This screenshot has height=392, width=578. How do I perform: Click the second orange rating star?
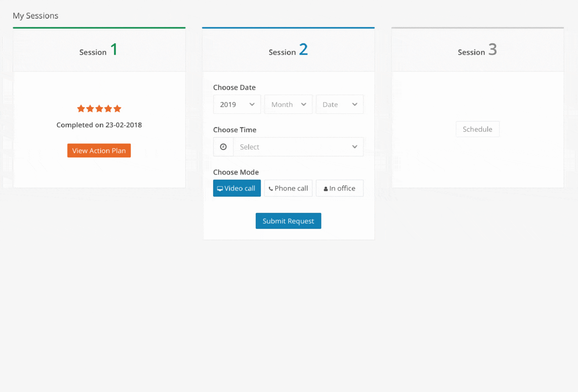pyautogui.click(x=90, y=109)
